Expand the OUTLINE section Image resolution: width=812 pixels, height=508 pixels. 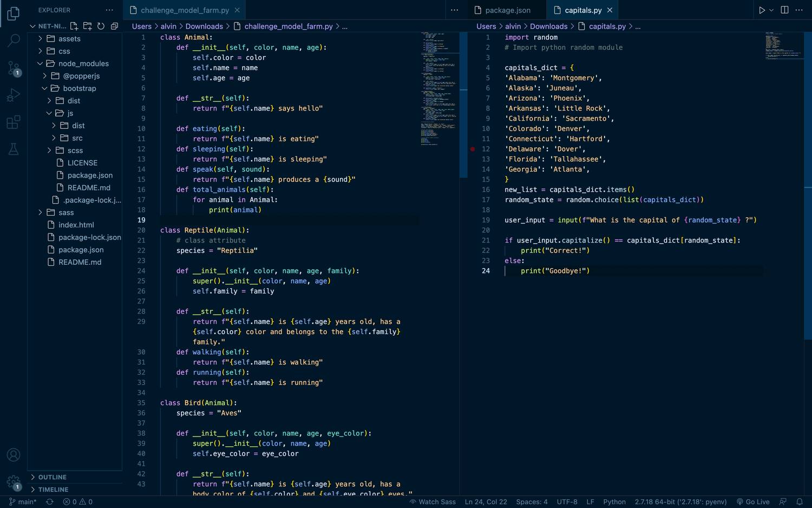(x=53, y=477)
